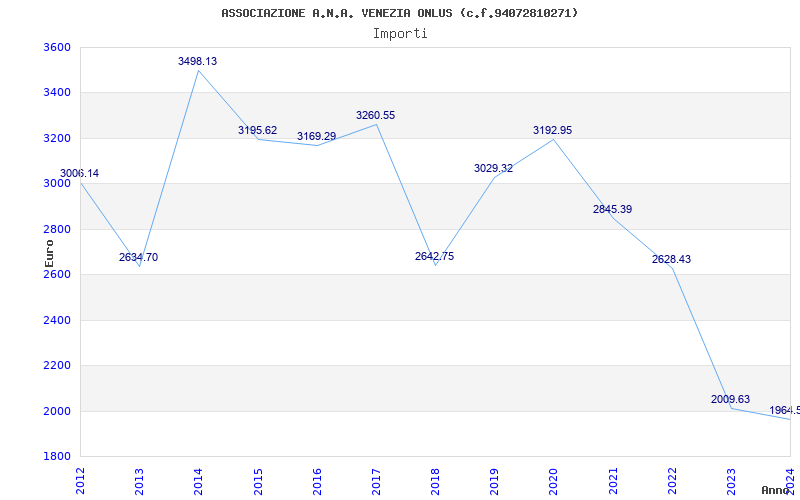Click the 2800 y-axis tick label
This screenshot has width=800, height=500.
57,230
